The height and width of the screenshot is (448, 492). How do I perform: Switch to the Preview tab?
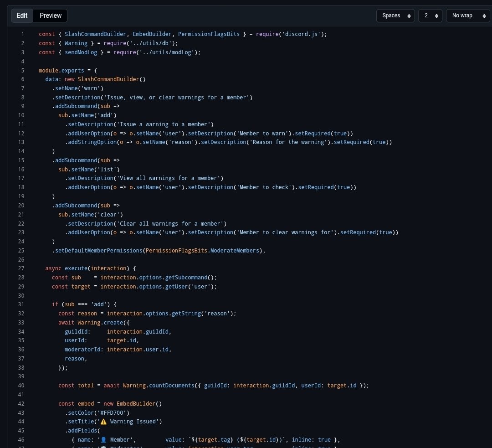click(x=50, y=15)
